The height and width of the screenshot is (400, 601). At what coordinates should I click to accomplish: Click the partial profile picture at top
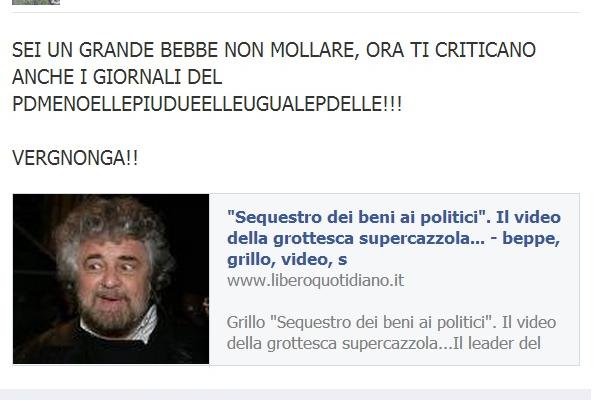click(36, 2)
